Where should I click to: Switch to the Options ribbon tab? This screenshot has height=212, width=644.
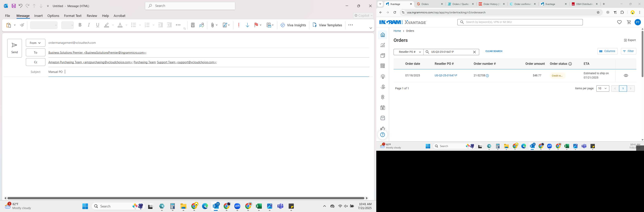click(x=53, y=16)
